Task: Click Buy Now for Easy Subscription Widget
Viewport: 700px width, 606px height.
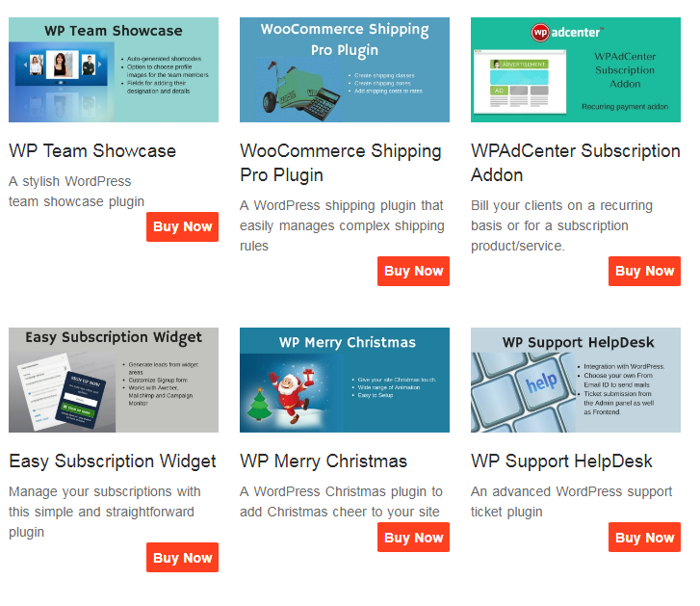Action: [x=183, y=557]
